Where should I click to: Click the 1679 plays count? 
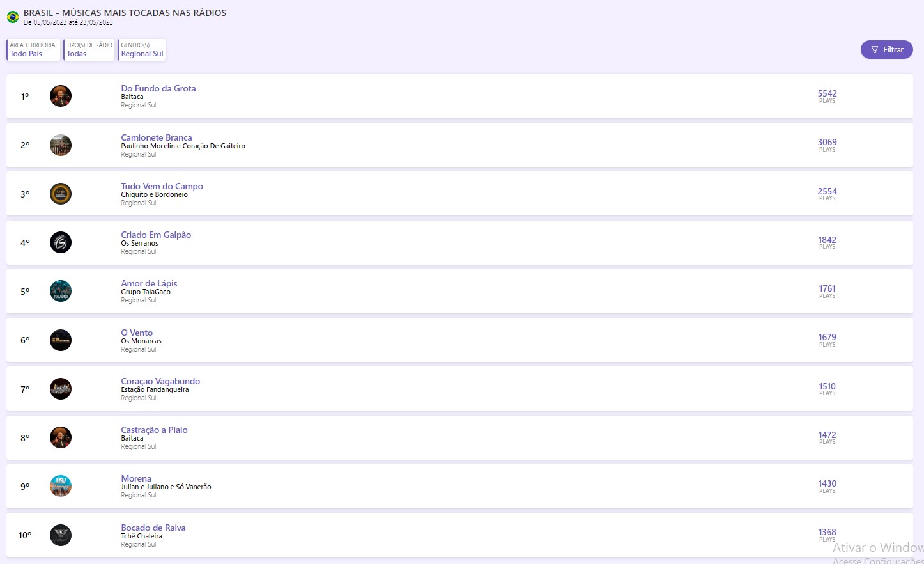(x=828, y=337)
